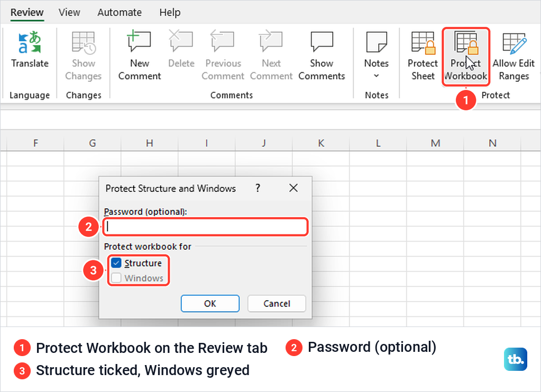Click Cancel in protect dialog
The height and width of the screenshot is (392, 541).
tap(277, 303)
